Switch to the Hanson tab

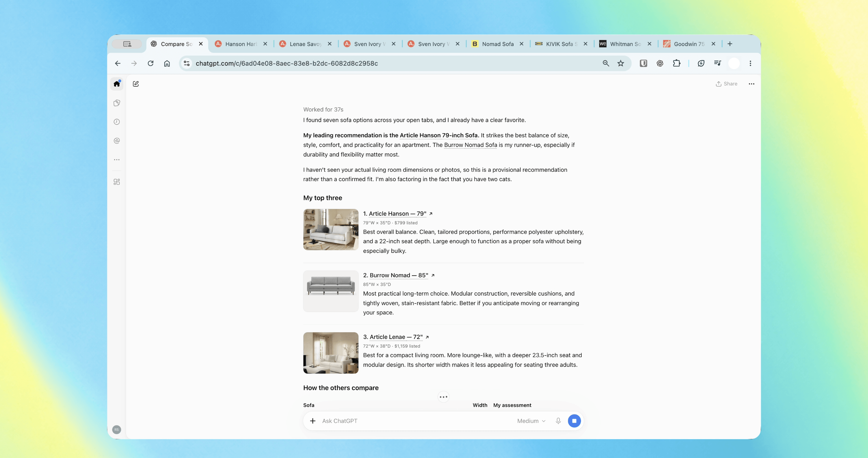241,44
